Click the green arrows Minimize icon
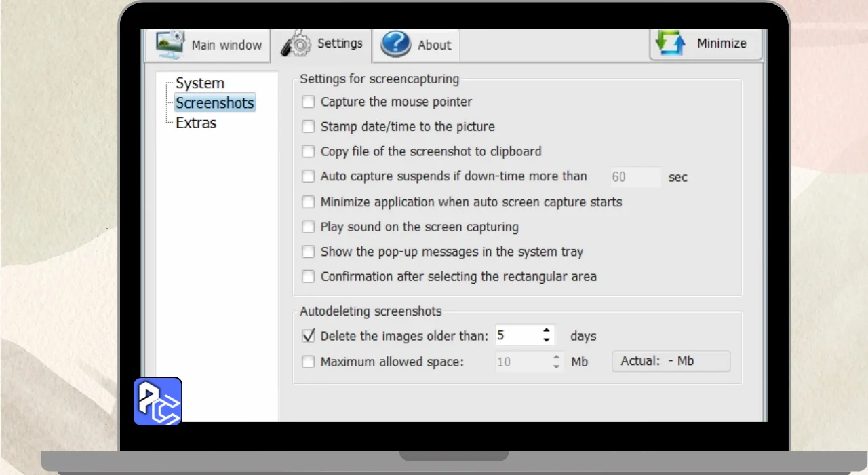 point(671,43)
